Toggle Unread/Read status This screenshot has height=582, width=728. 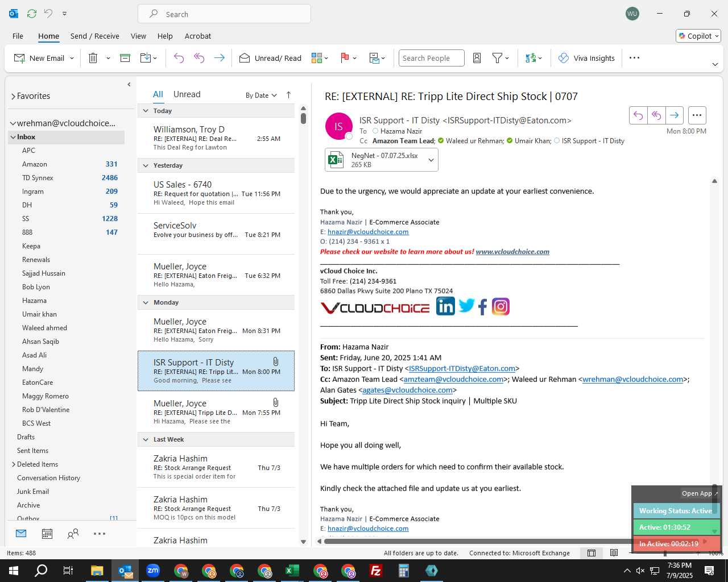pyautogui.click(x=270, y=58)
